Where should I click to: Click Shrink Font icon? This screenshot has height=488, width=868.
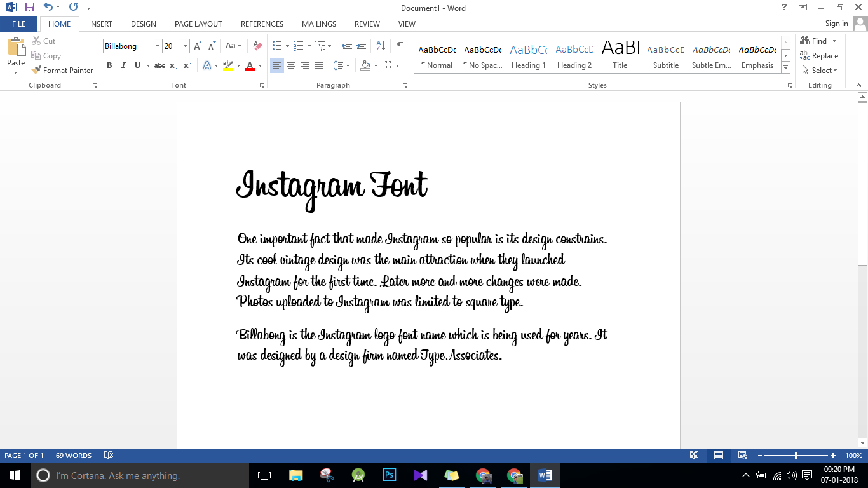click(212, 46)
